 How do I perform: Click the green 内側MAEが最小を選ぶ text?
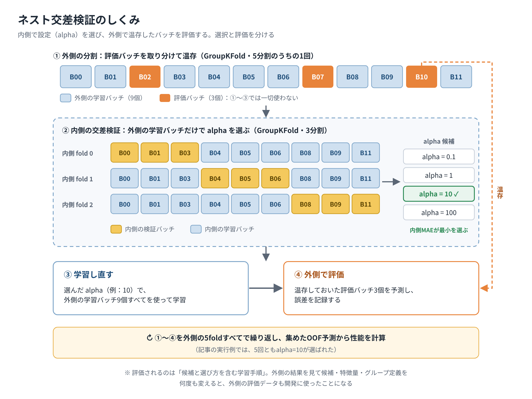click(x=439, y=230)
